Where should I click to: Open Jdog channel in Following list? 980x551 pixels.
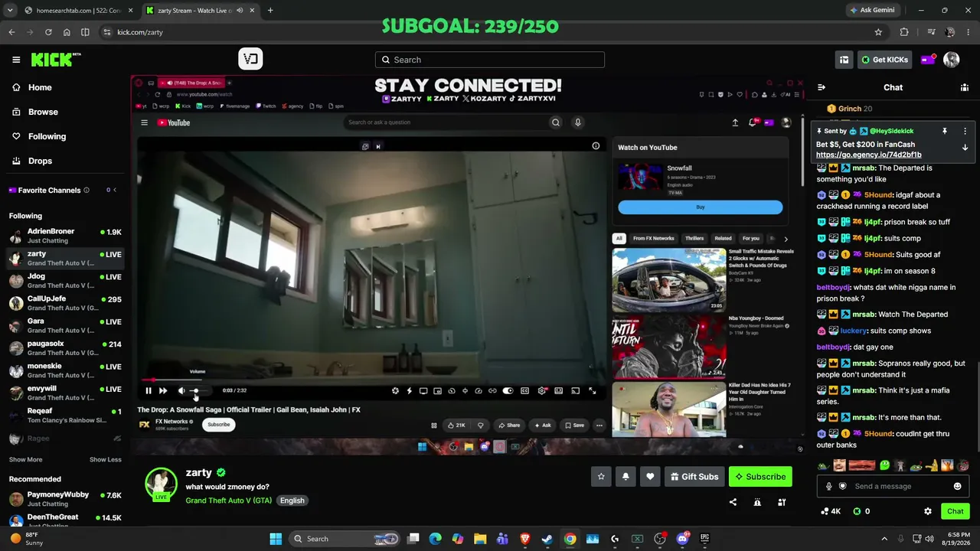click(65, 281)
